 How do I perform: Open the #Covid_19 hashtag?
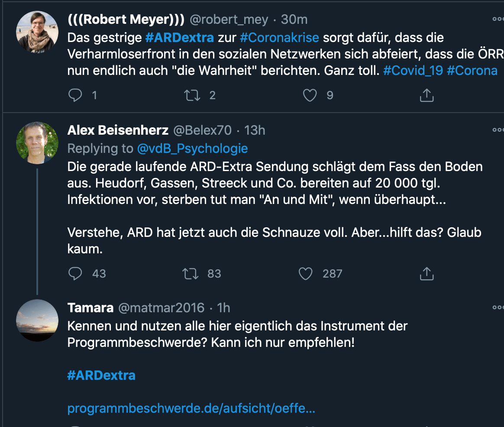pyautogui.click(x=413, y=71)
